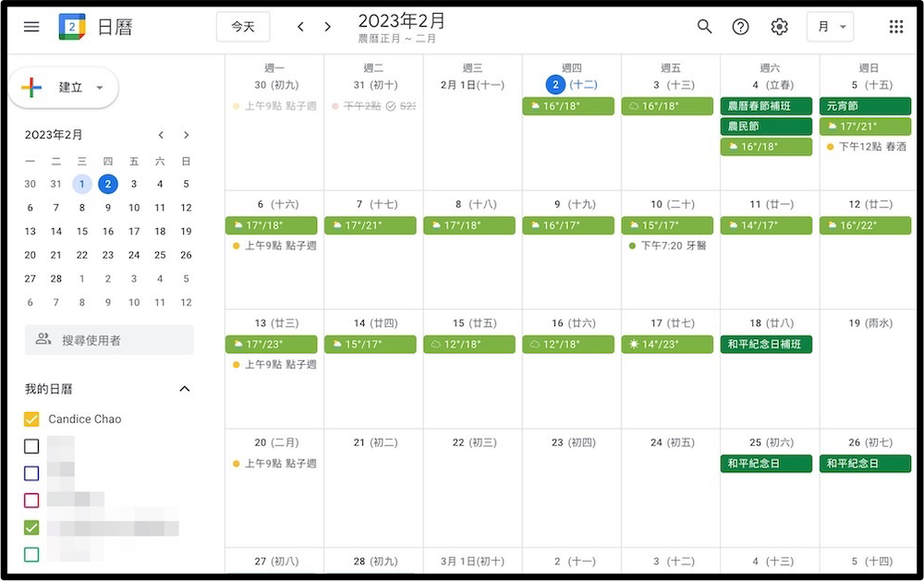The width and height of the screenshot is (924, 581).
Task: Open the settings gear menu
Action: coord(779,27)
